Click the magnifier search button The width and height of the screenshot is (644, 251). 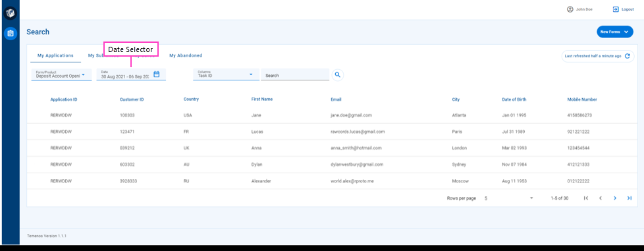pyautogui.click(x=338, y=74)
